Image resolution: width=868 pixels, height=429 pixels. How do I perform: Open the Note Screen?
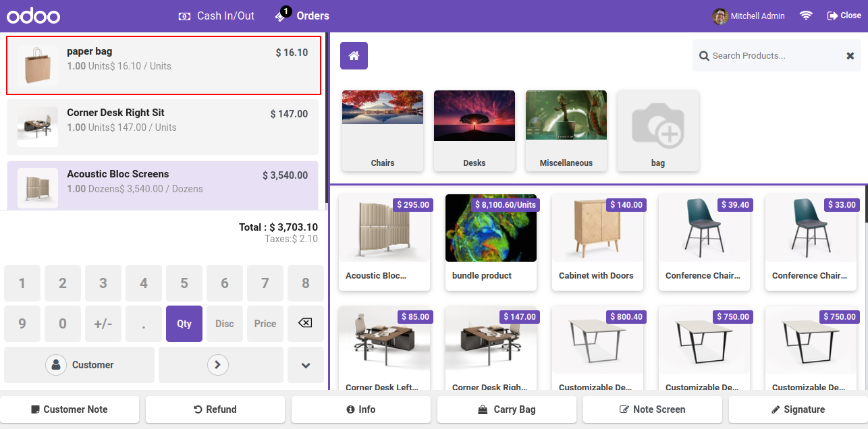click(653, 409)
